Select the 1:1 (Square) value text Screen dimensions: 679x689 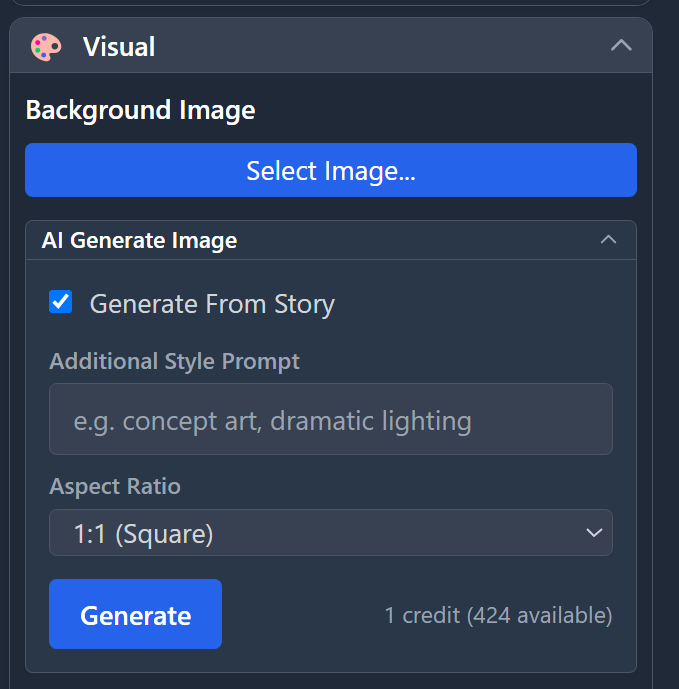pyautogui.click(x=143, y=534)
